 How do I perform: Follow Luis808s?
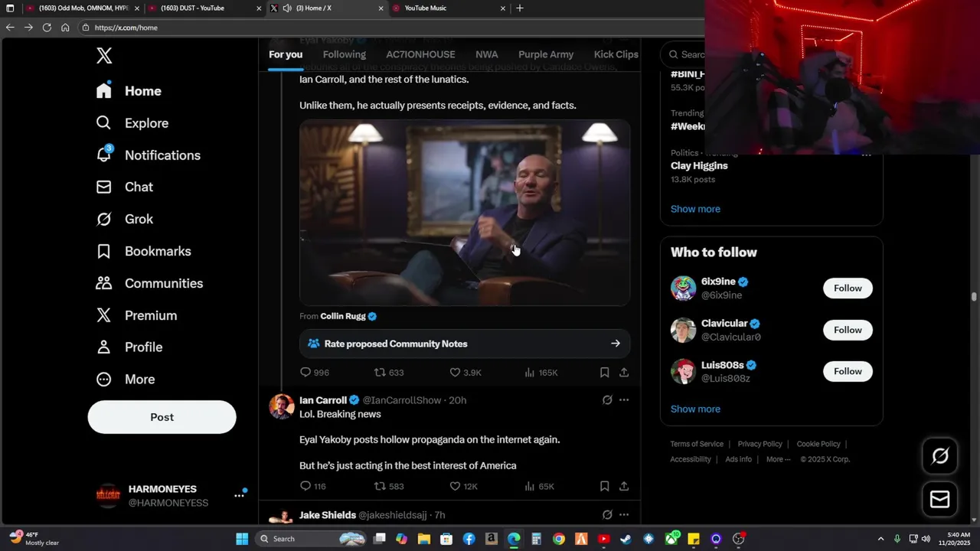coord(848,371)
